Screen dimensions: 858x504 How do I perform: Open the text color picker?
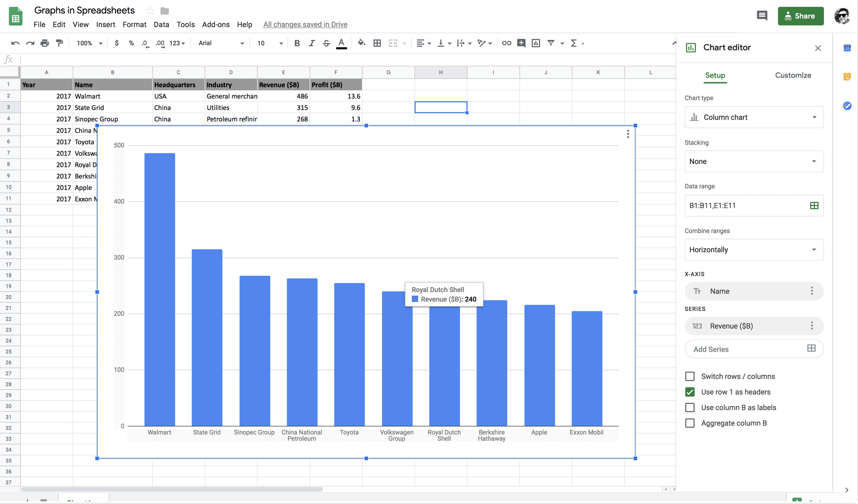(341, 44)
